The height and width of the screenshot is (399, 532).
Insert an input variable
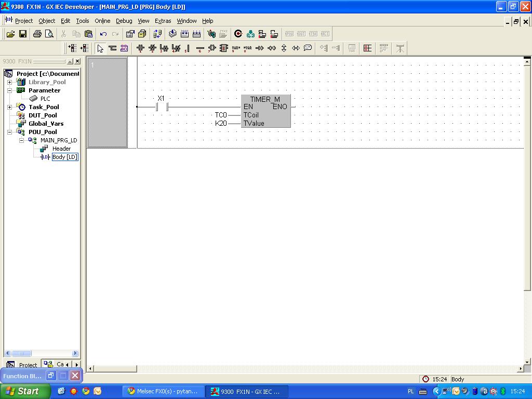click(x=236, y=48)
